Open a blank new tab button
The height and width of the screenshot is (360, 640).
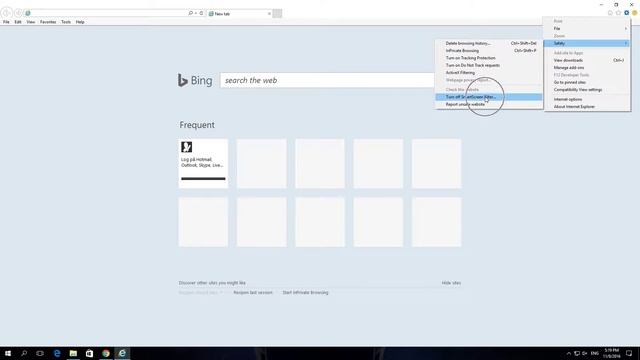pos(277,13)
